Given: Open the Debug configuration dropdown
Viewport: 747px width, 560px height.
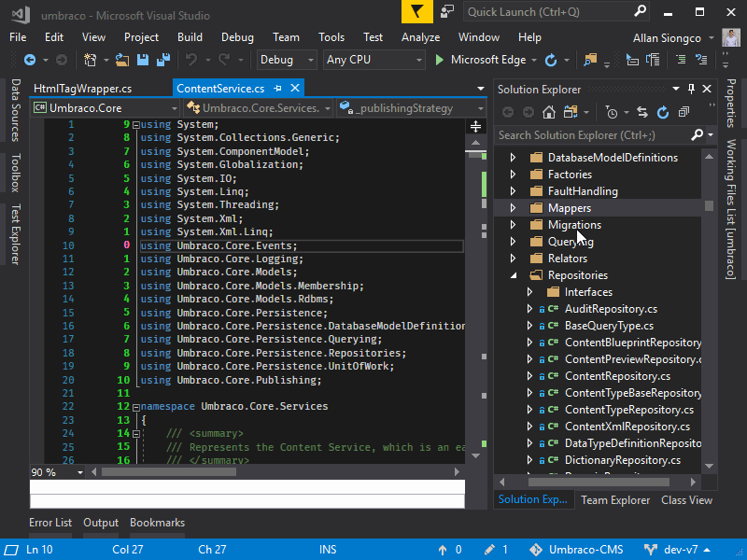Looking at the screenshot, I should click(x=287, y=60).
